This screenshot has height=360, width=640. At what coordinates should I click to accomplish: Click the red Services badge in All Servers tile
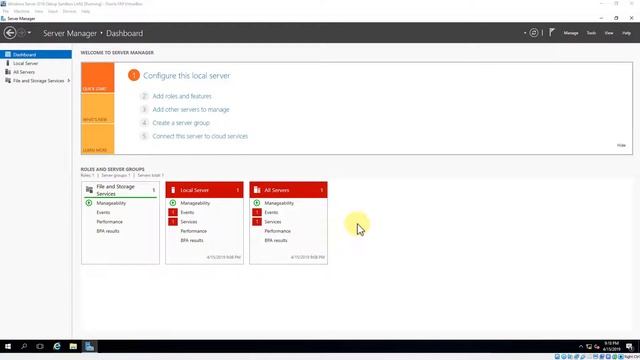tap(257, 222)
